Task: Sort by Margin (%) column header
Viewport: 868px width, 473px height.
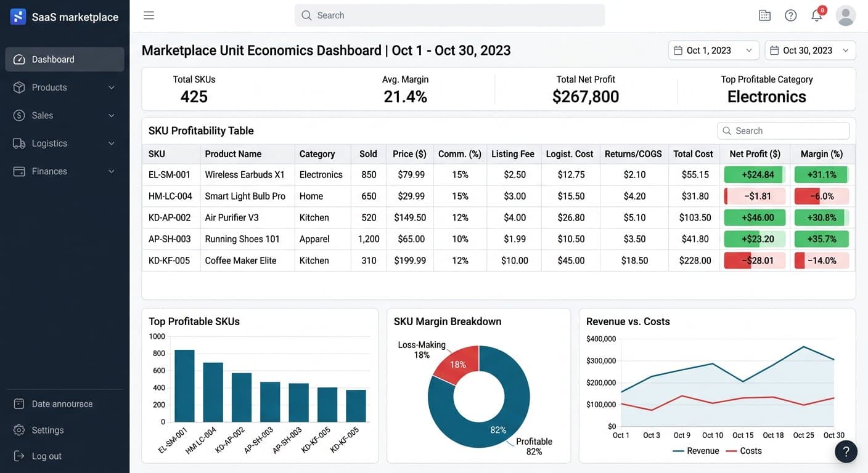Action: click(x=821, y=154)
